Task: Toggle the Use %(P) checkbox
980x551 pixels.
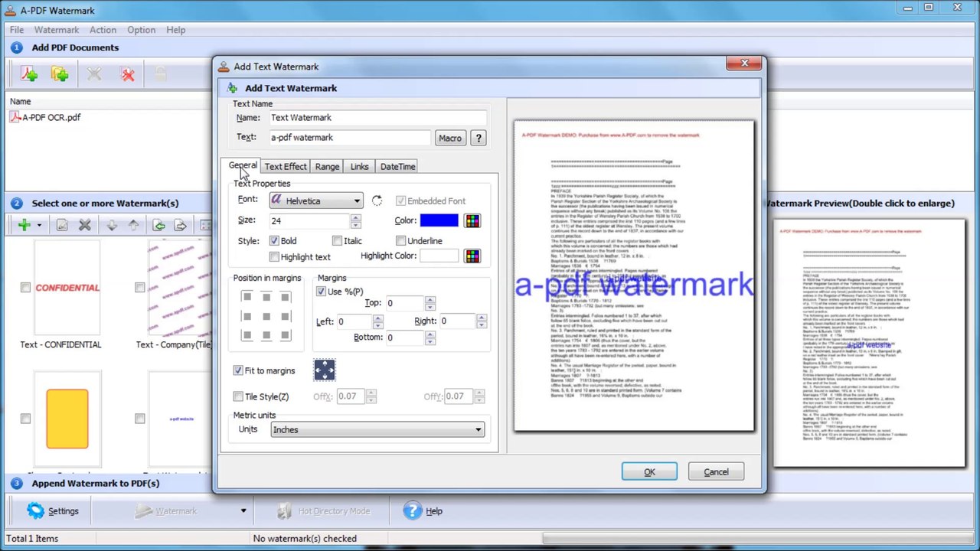Action: pyautogui.click(x=322, y=292)
